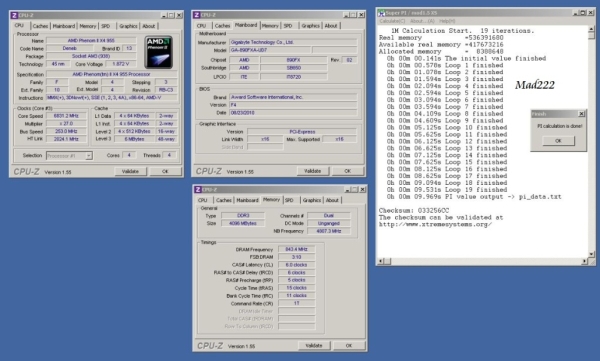This screenshot has width=600, height=361.
Task: Select Caches tab in Memory window
Action: pos(223,200)
